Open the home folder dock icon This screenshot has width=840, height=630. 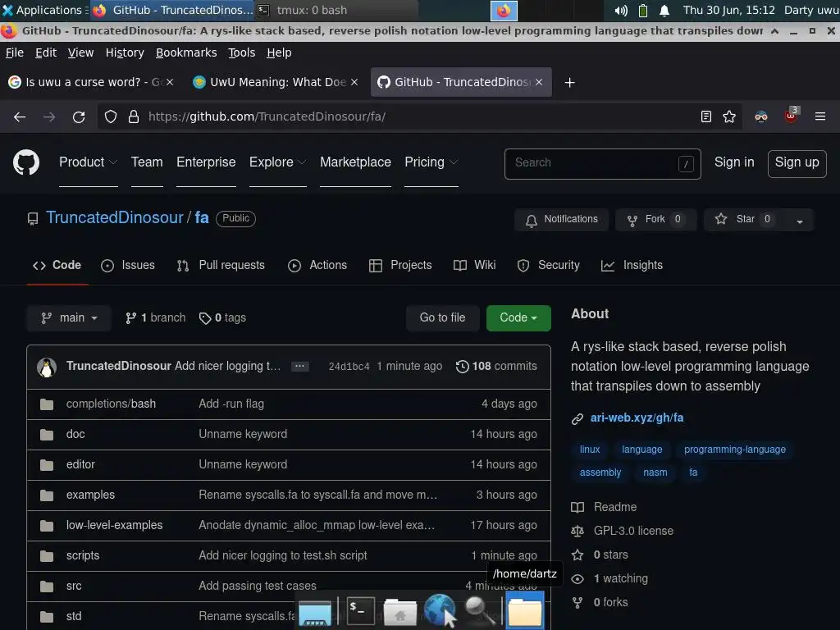coord(399,612)
